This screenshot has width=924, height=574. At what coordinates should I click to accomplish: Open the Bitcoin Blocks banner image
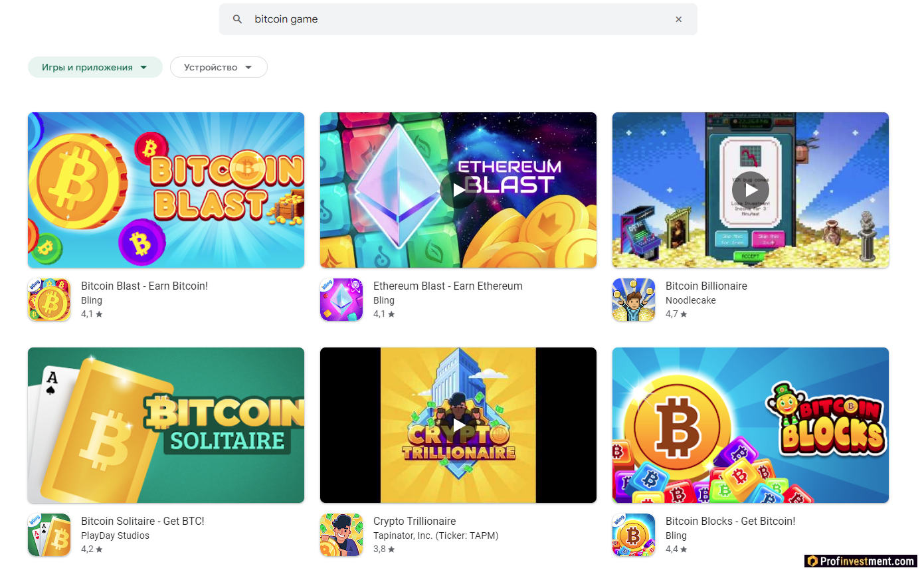click(751, 425)
